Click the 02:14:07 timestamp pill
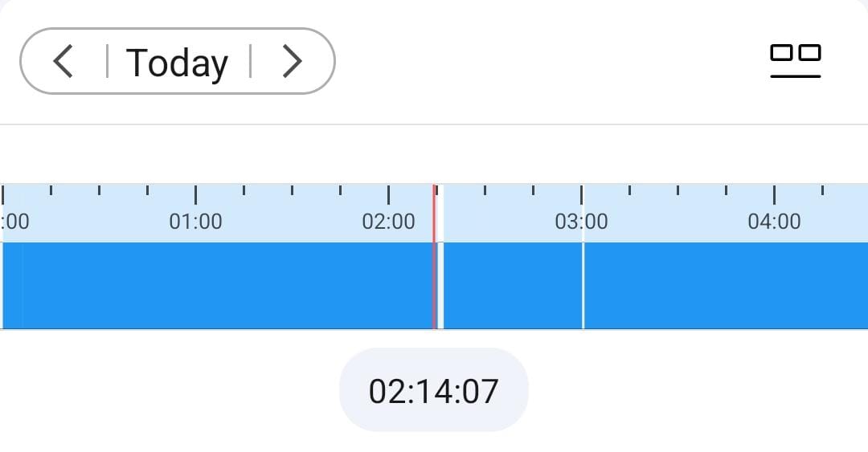Viewport: 868px width, 452px height. (x=434, y=391)
